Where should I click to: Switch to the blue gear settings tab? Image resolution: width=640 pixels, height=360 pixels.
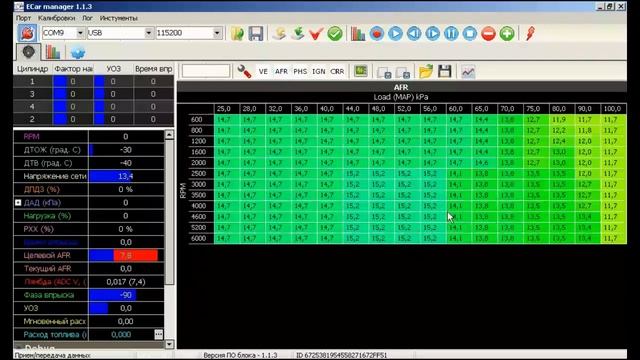78,53
